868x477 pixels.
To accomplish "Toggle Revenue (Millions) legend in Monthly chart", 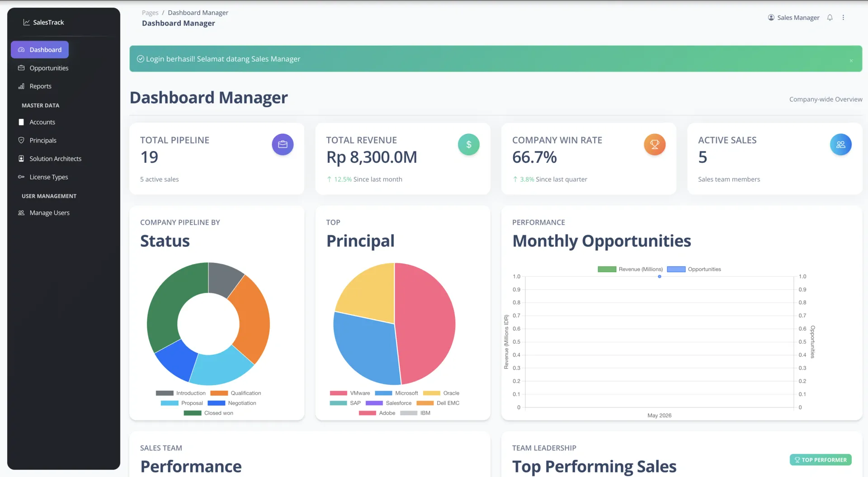I will click(x=630, y=269).
